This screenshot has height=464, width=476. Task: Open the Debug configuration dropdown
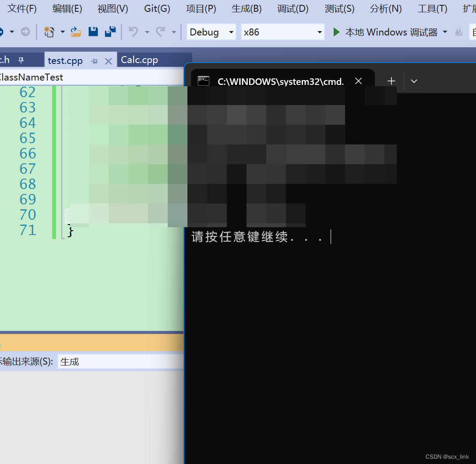click(211, 32)
